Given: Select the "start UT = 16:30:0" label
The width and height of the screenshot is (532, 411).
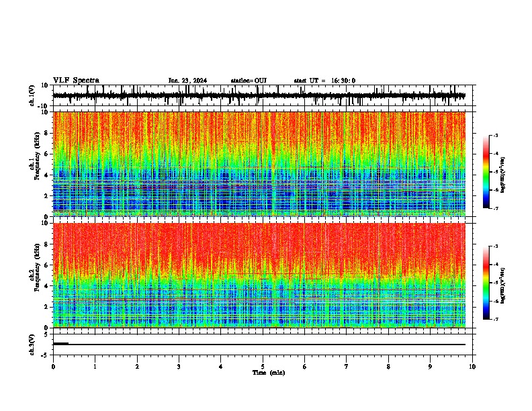Looking at the screenshot, I should (x=324, y=81).
